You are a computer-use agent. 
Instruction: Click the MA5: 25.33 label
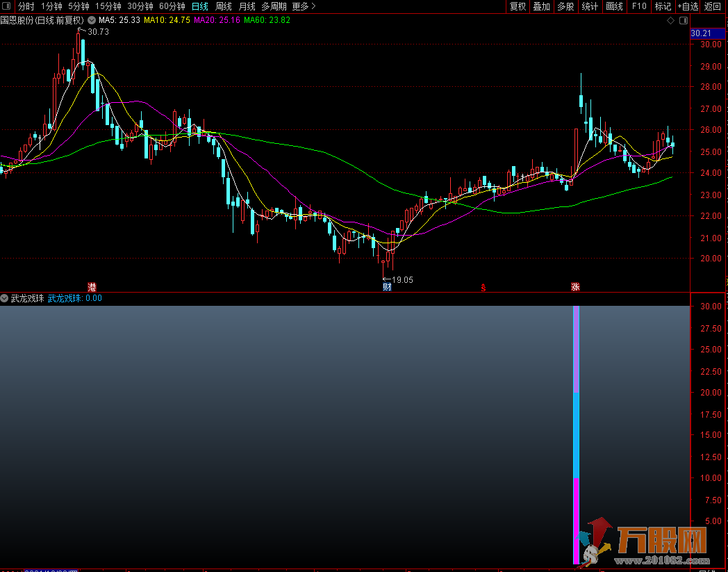(x=119, y=20)
